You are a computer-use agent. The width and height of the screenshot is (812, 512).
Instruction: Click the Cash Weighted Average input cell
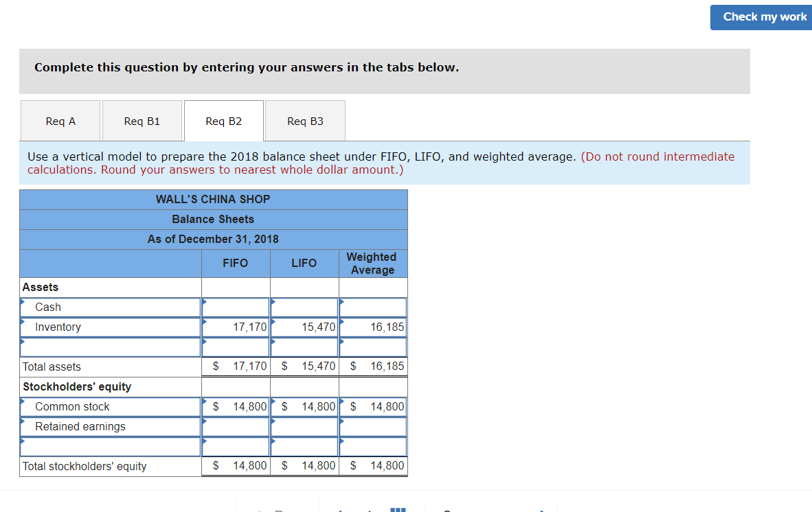(x=373, y=307)
